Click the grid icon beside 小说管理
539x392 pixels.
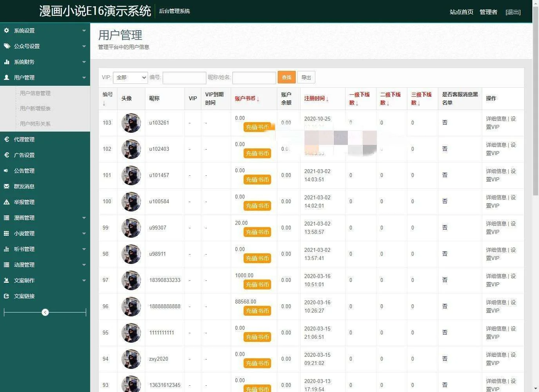6,233
